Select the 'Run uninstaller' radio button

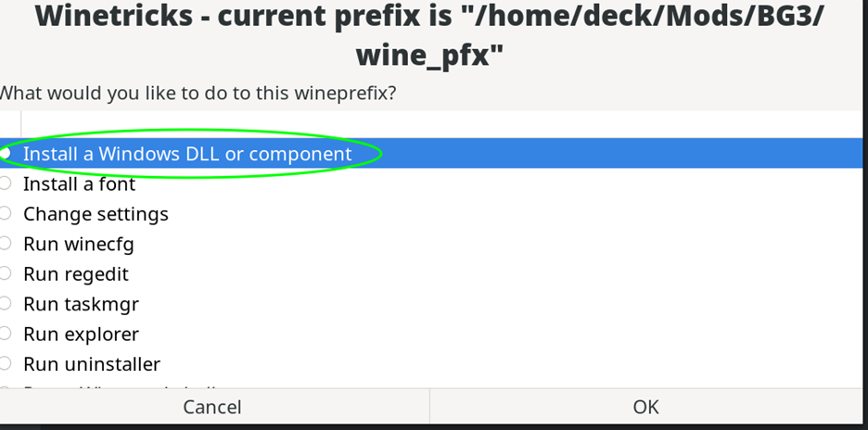tap(6, 364)
